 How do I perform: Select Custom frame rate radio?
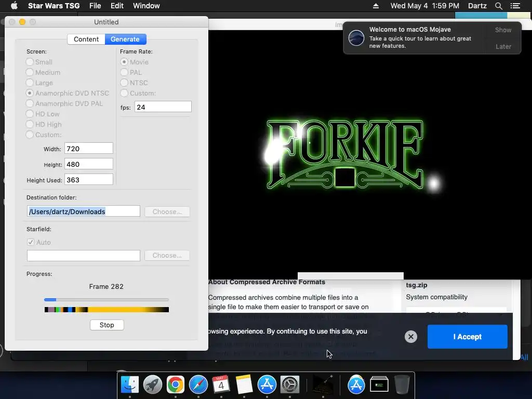click(124, 94)
